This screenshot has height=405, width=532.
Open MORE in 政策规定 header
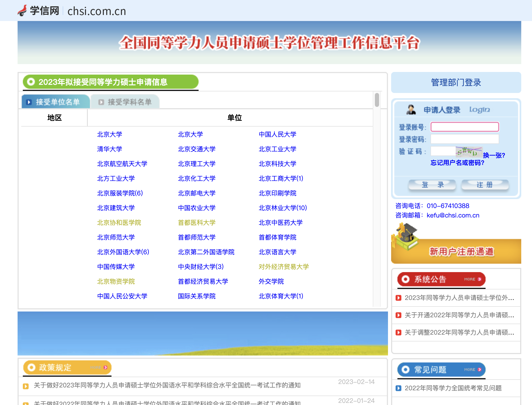click(x=99, y=367)
